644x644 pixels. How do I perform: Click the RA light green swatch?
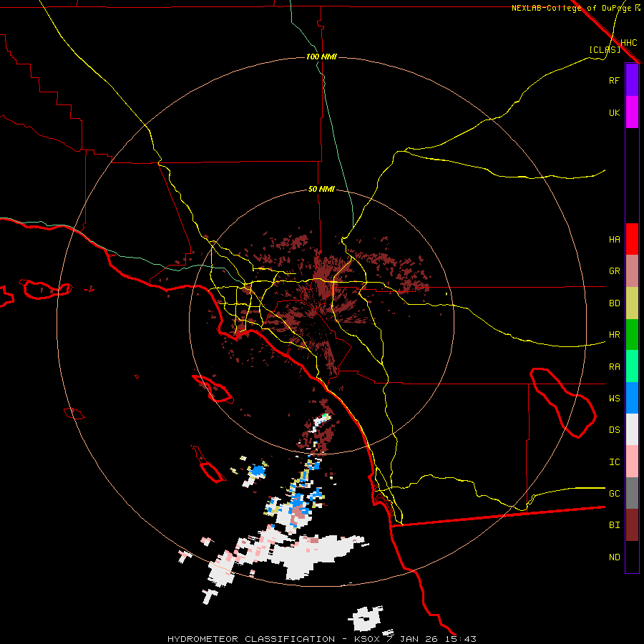(632, 366)
